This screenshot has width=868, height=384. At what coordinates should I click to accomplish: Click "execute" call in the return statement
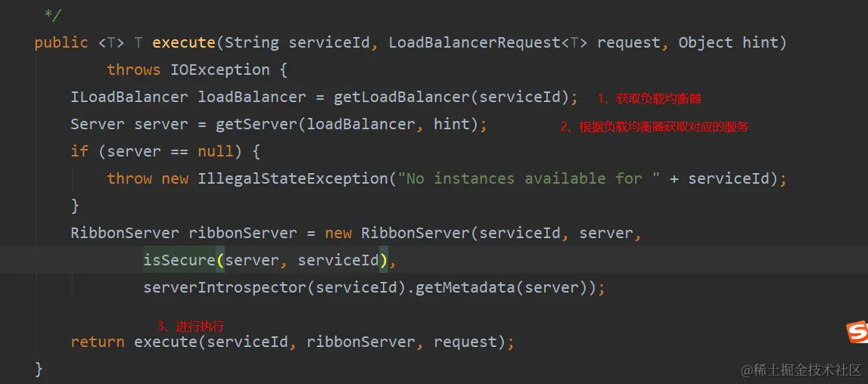[x=166, y=342]
